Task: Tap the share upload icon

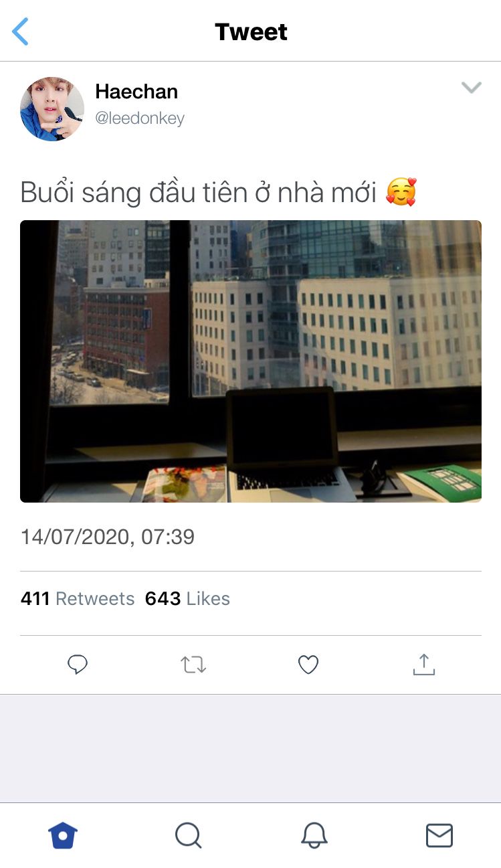Action: (x=424, y=664)
